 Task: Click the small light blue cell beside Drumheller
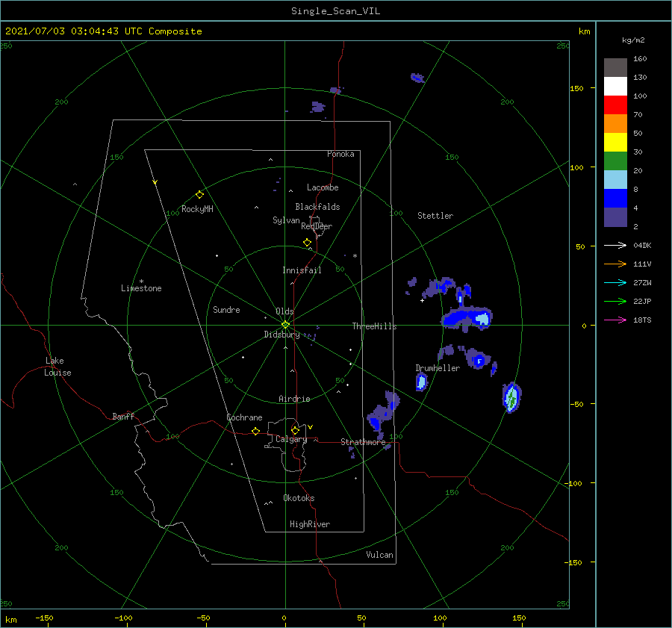[421, 382]
